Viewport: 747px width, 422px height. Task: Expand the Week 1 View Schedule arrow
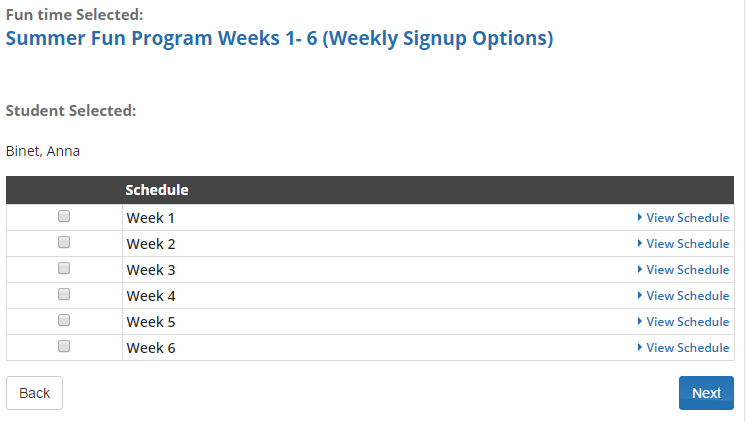click(640, 218)
